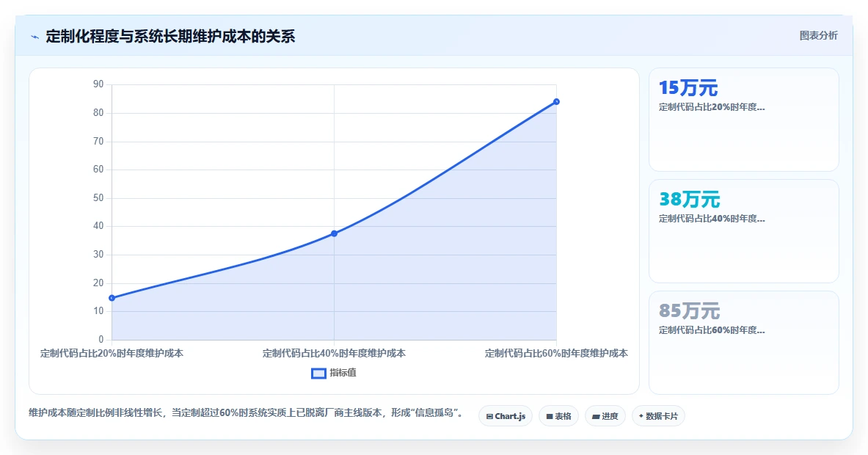This screenshot has height=455, width=868.
Task: Select the 表格 tag button
Action: pyautogui.click(x=558, y=416)
